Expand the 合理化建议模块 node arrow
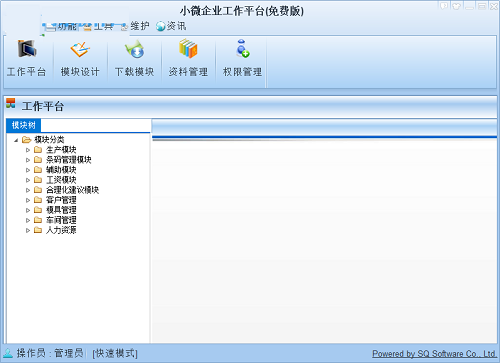Screen dimensions: 500x363 (28, 190)
